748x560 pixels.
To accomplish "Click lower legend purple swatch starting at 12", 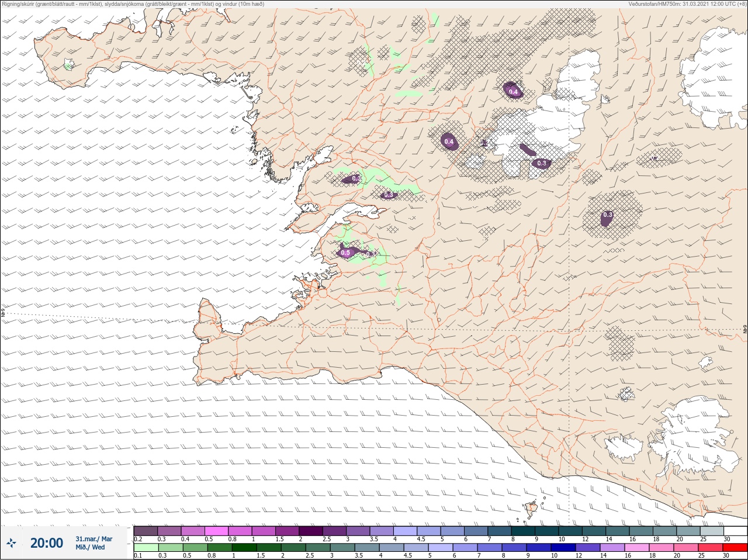I will (588, 548).
